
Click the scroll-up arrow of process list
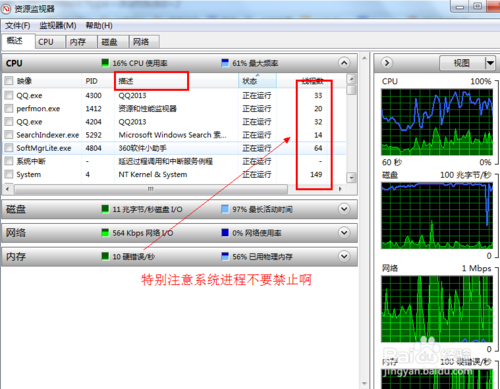pos(351,79)
